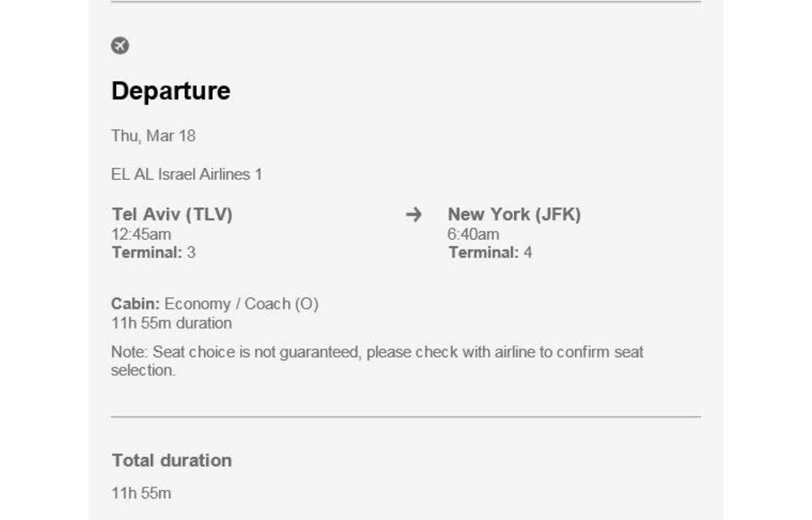Click Cabin: Economy / Coach (O) text
Viewport: 812px width, 520px height.
(215, 304)
